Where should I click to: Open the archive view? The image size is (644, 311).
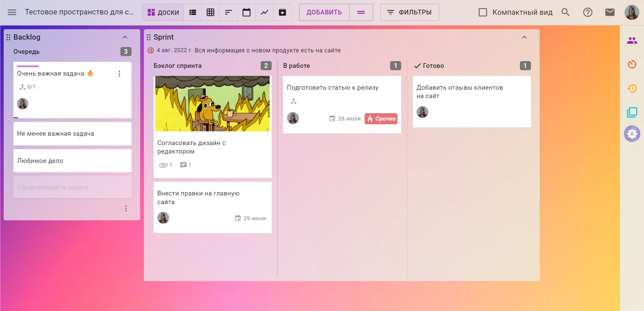tap(282, 12)
